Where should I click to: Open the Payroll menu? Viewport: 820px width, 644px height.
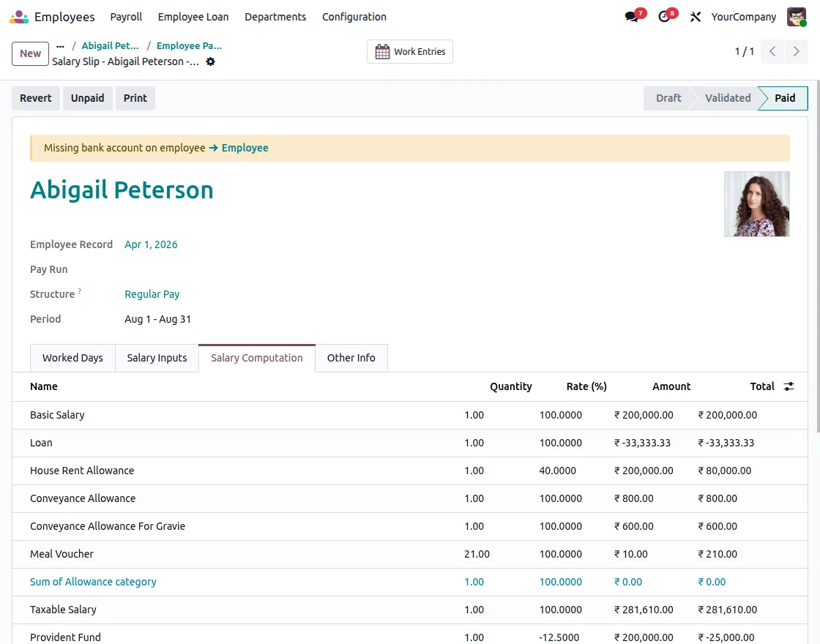[126, 17]
